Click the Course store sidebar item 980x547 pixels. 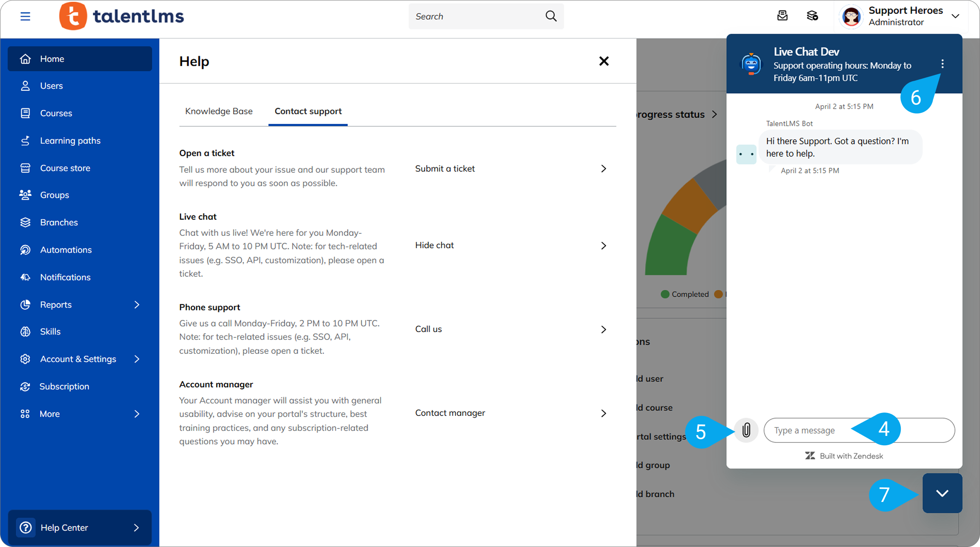[65, 168]
